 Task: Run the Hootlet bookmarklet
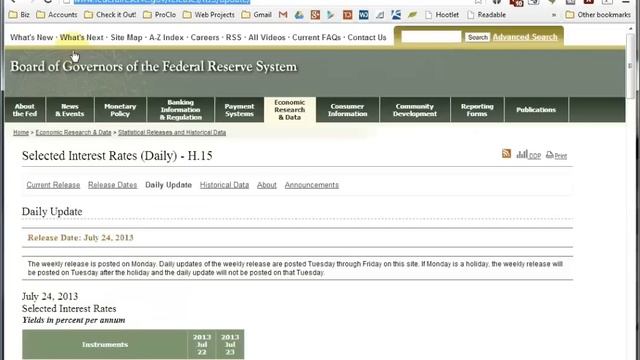tap(442, 15)
